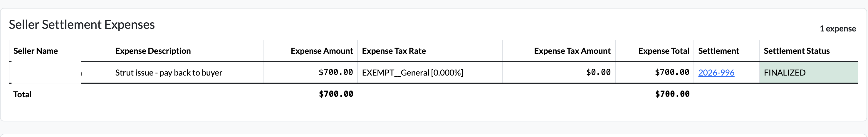
Task: Click the Expense Total column header
Action: [664, 51]
